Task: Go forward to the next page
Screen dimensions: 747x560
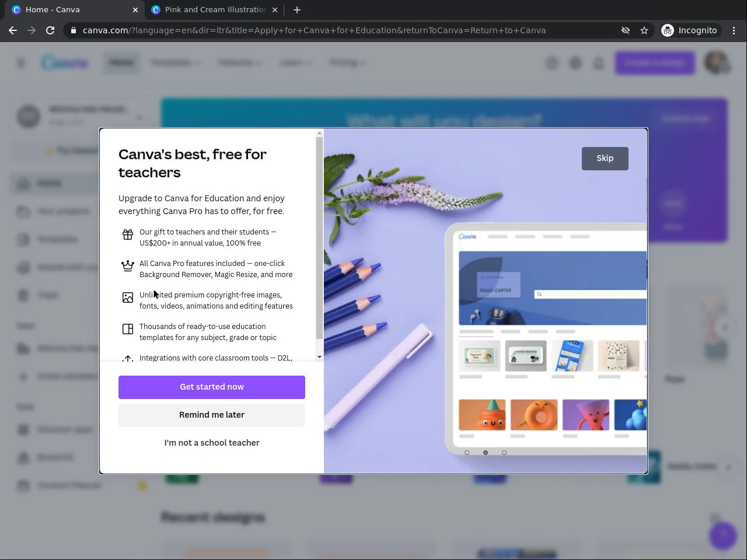Action: (x=32, y=30)
